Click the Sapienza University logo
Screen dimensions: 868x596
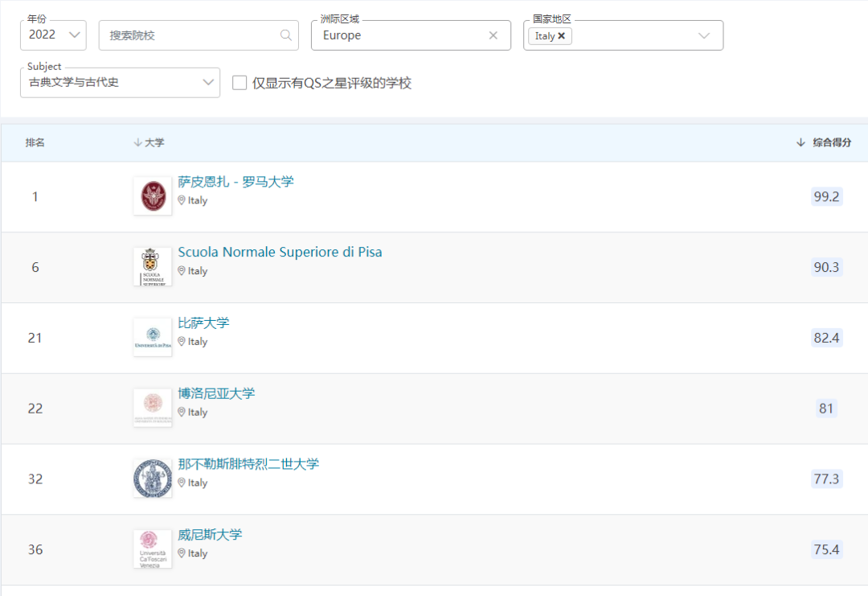pyautogui.click(x=153, y=196)
